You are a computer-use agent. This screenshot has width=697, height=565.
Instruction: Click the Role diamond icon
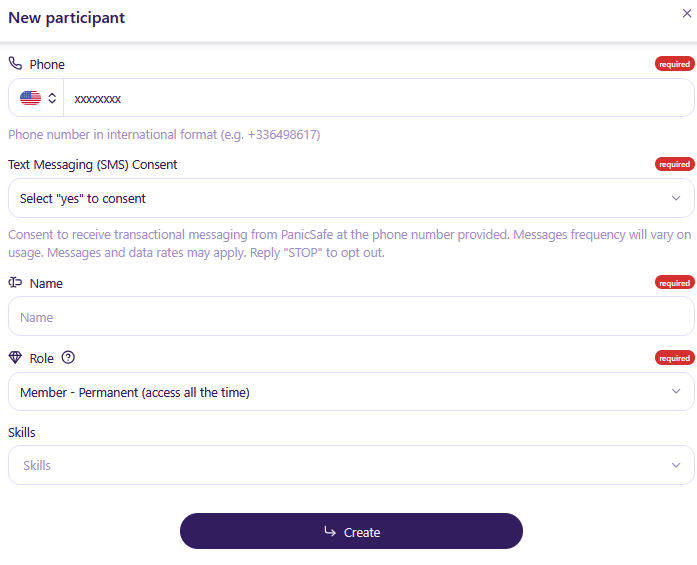click(x=15, y=357)
